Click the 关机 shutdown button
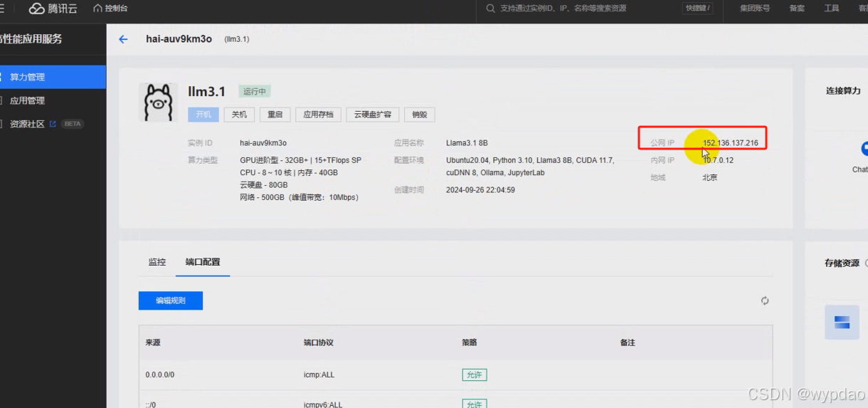868x408 pixels. [x=240, y=115]
